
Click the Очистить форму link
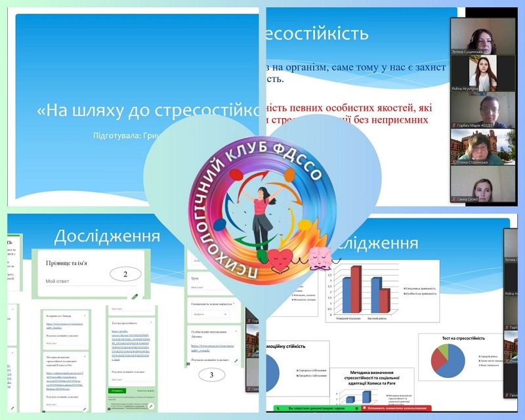pos(145,390)
